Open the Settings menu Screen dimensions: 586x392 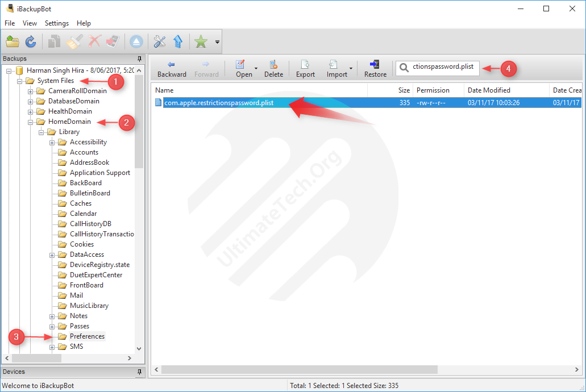point(57,23)
